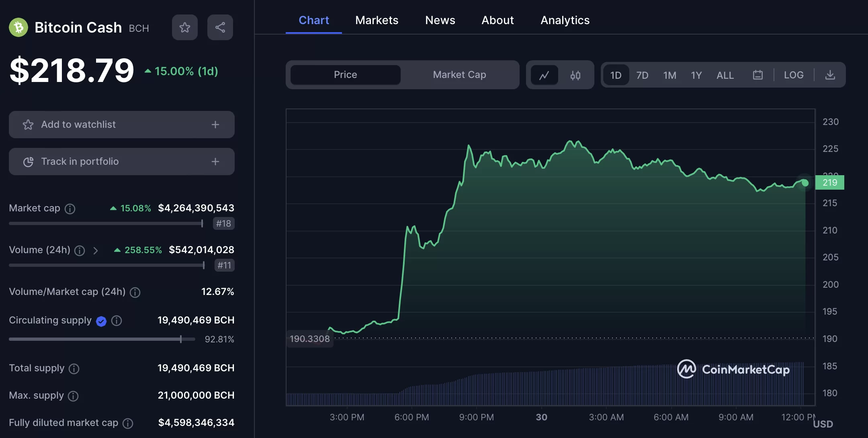The image size is (868, 438).
Task: Click Volume/Market cap info icon
Action: point(135,293)
